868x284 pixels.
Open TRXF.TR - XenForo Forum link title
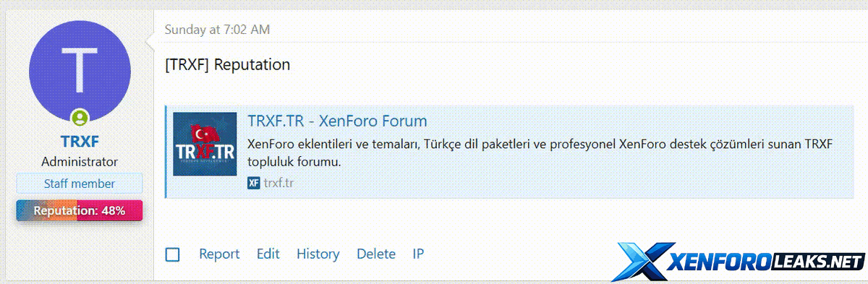coord(337,121)
